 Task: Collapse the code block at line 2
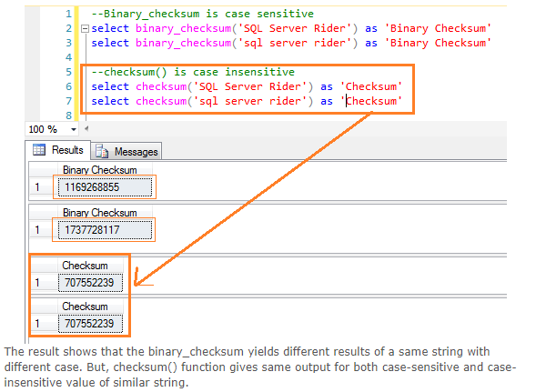pos(85,29)
